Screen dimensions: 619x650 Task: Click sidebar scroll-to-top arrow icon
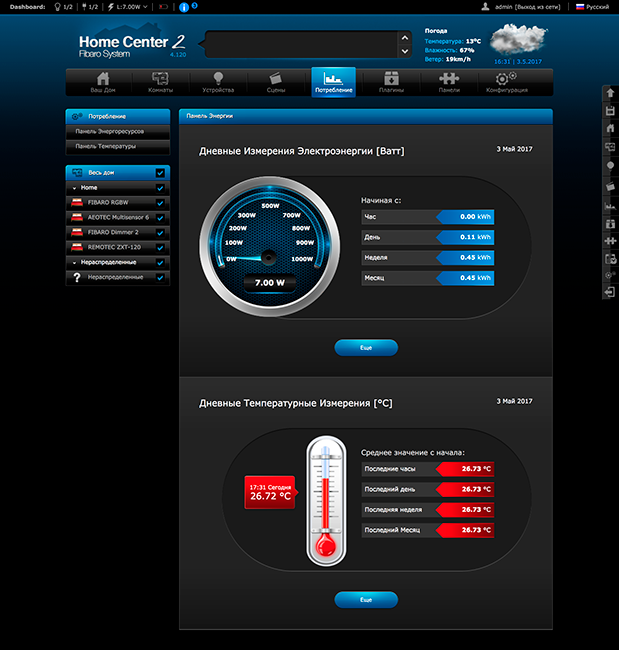[x=610, y=93]
